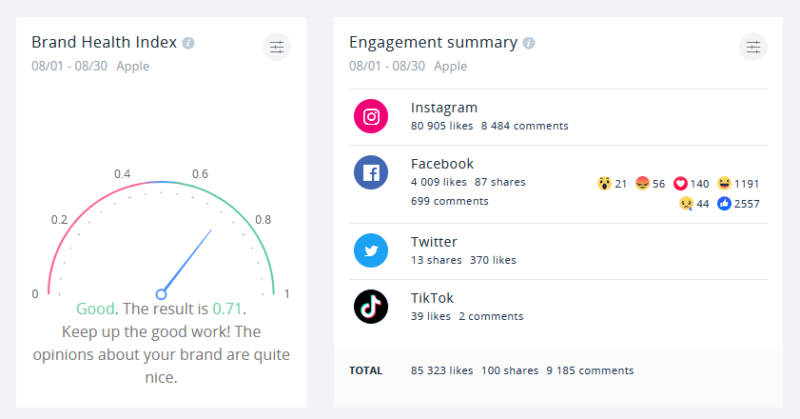Click the Facebook haha reaction emoji
Image resolution: width=800 pixels, height=419 pixels.
coord(725,184)
